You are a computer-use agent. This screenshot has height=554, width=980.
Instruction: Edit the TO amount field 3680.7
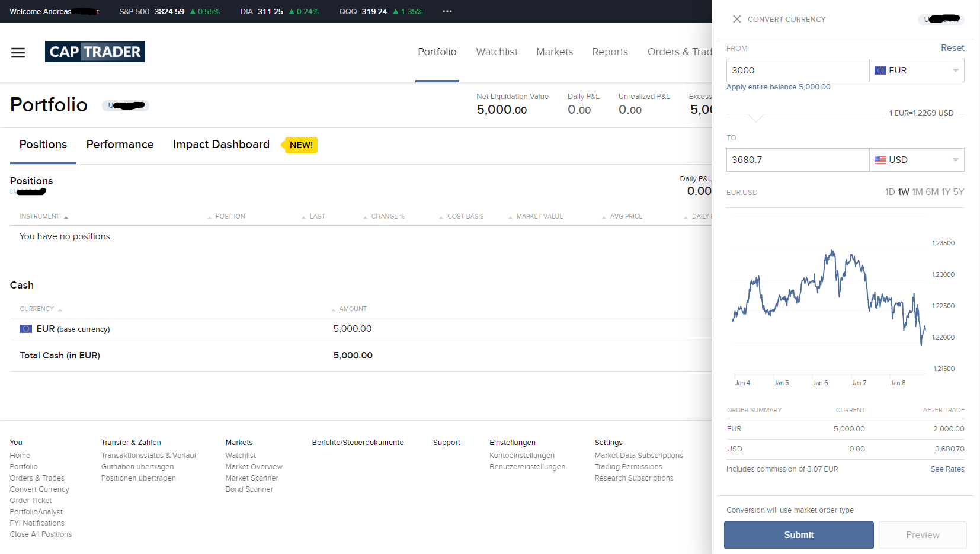798,160
